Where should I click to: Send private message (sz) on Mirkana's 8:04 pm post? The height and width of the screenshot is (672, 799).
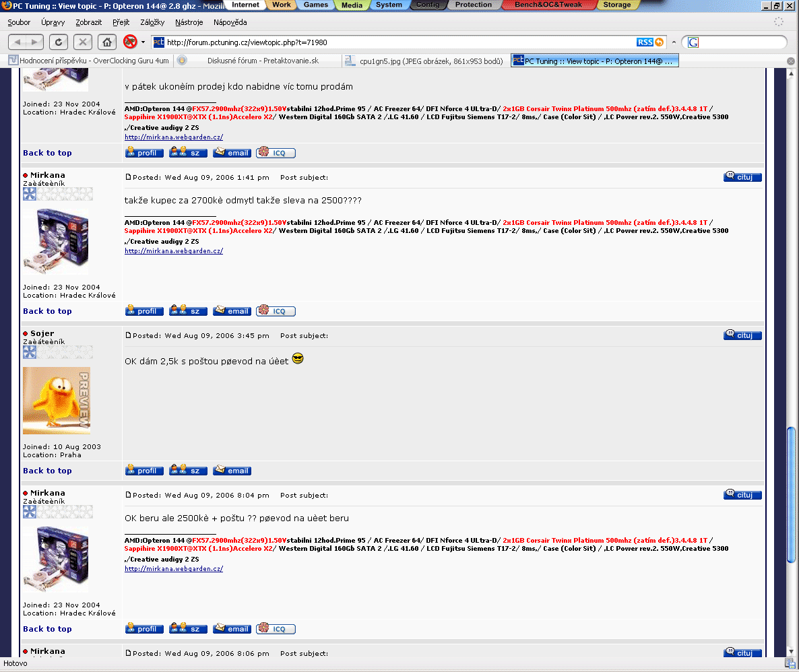click(188, 629)
